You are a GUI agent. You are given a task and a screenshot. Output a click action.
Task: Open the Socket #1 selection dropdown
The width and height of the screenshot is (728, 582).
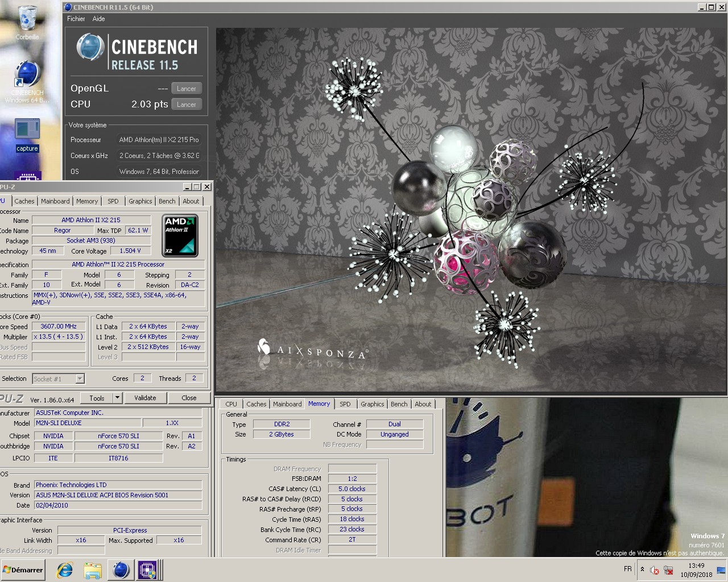tap(58, 379)
